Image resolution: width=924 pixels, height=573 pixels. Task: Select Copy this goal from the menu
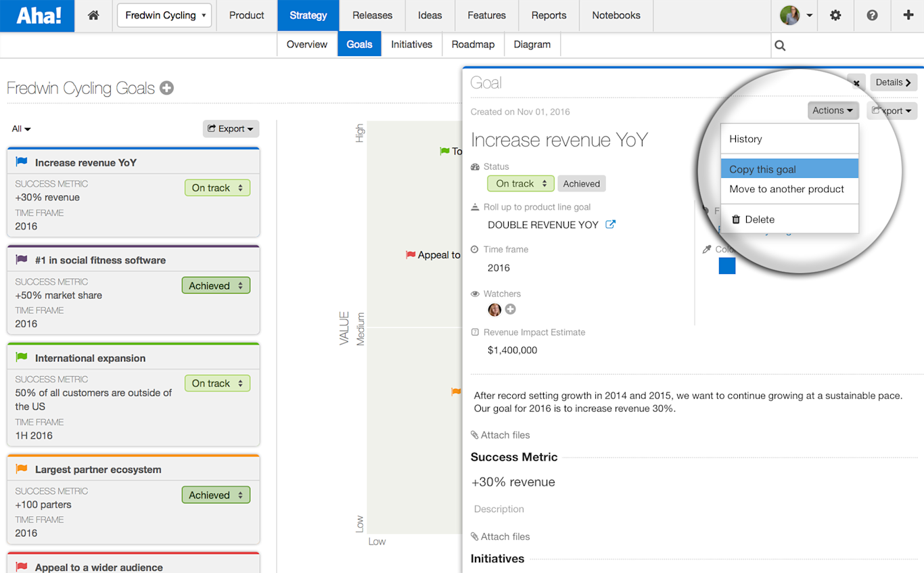point(762,168)
